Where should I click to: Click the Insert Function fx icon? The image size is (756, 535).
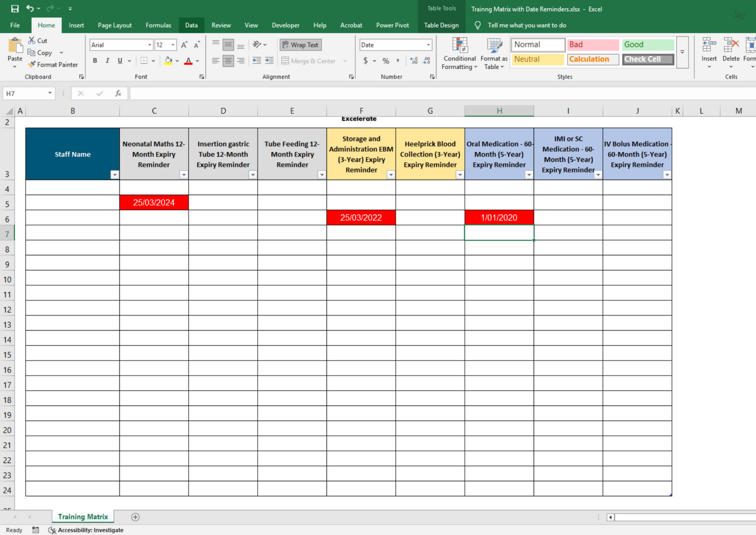118,93
